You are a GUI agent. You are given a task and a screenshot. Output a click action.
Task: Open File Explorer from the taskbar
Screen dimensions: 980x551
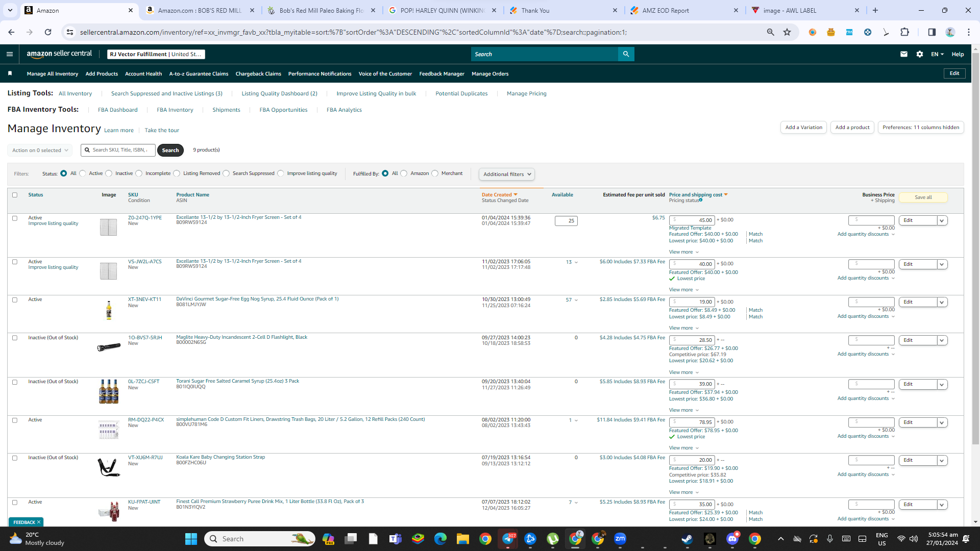pyautogui.click(x=462, y=539)
